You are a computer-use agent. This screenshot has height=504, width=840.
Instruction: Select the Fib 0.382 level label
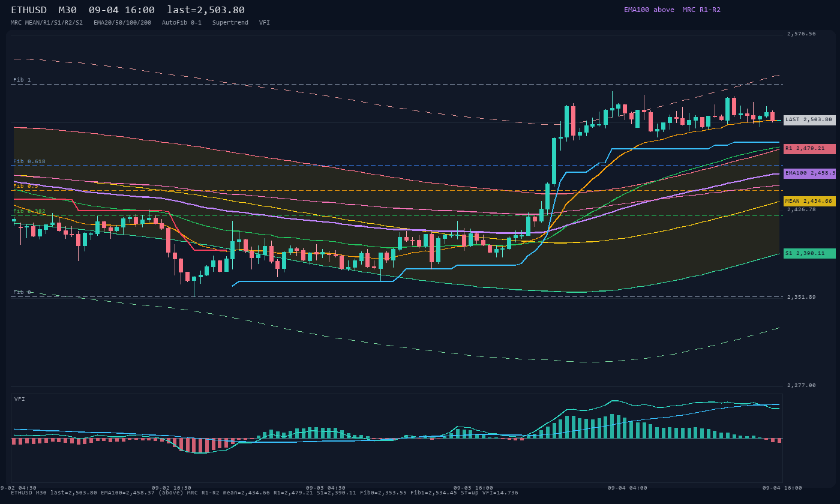tap(29, 211)
